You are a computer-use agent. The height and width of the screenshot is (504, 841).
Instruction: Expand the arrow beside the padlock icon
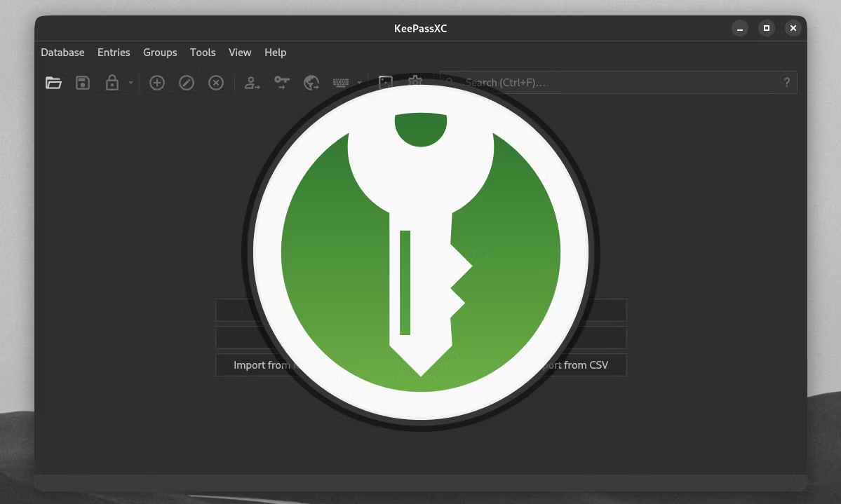tap(130, 83)
